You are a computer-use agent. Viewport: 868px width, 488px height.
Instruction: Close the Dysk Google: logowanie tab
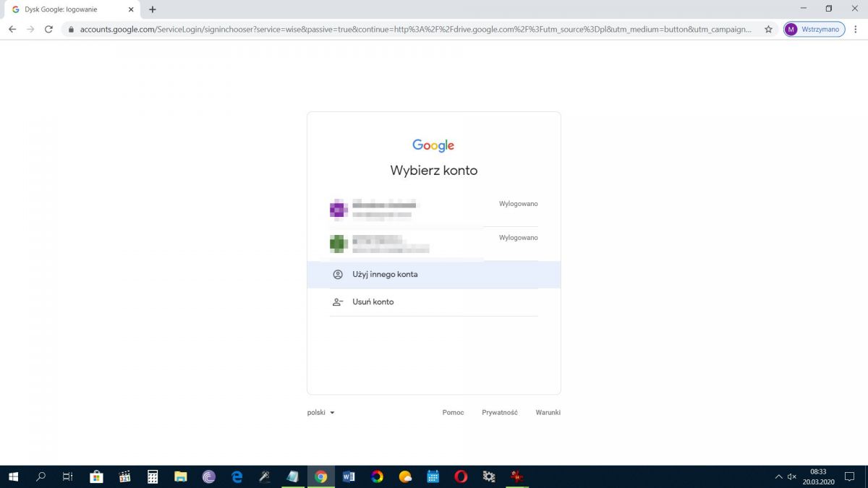tap(131, 9)
